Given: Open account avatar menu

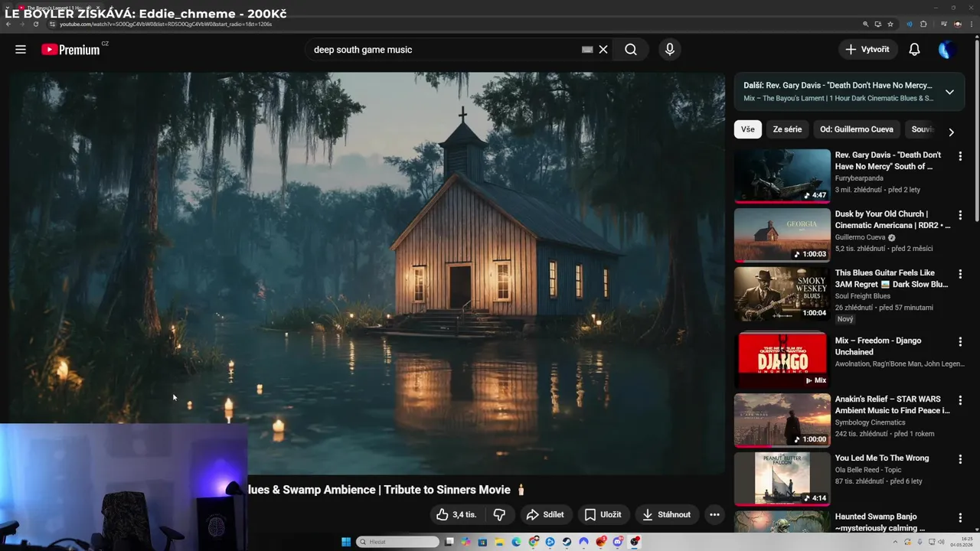Looking at the screenshot, I should tap(947, 50).
